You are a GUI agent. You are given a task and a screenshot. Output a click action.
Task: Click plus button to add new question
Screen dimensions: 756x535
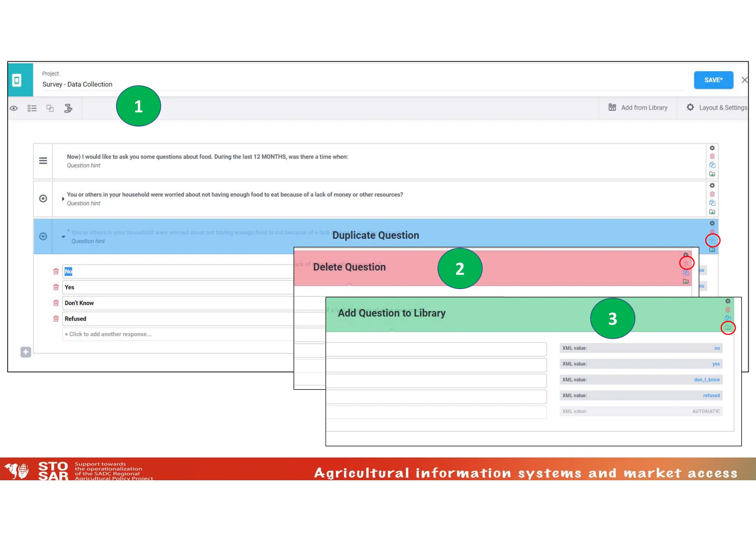[x=25, y=352]
